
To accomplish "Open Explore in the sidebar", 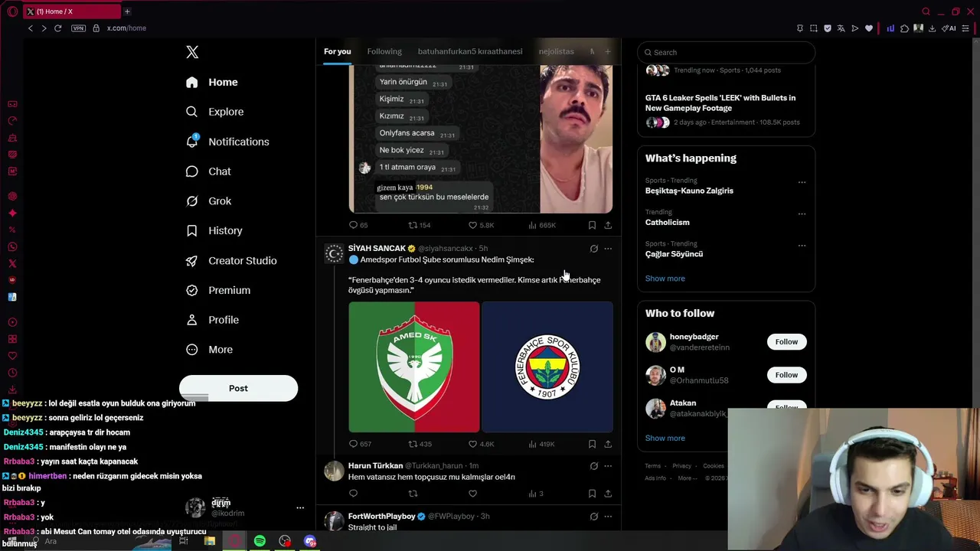I will tap(215, 112).
